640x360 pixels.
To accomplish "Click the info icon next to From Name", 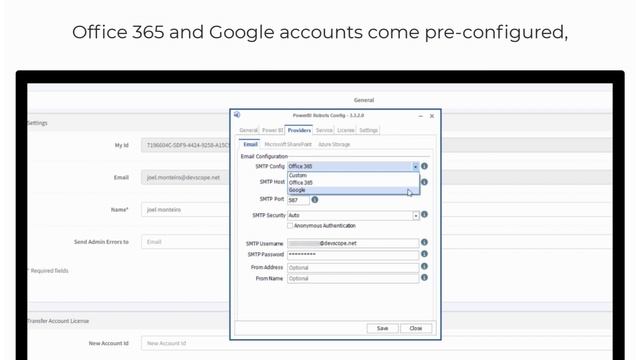I will (x=424, y=278).
